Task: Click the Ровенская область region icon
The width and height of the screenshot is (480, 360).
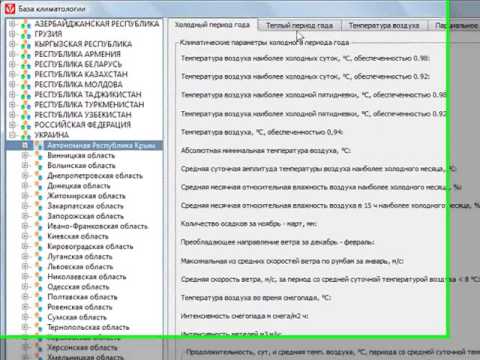Action: 39,307
